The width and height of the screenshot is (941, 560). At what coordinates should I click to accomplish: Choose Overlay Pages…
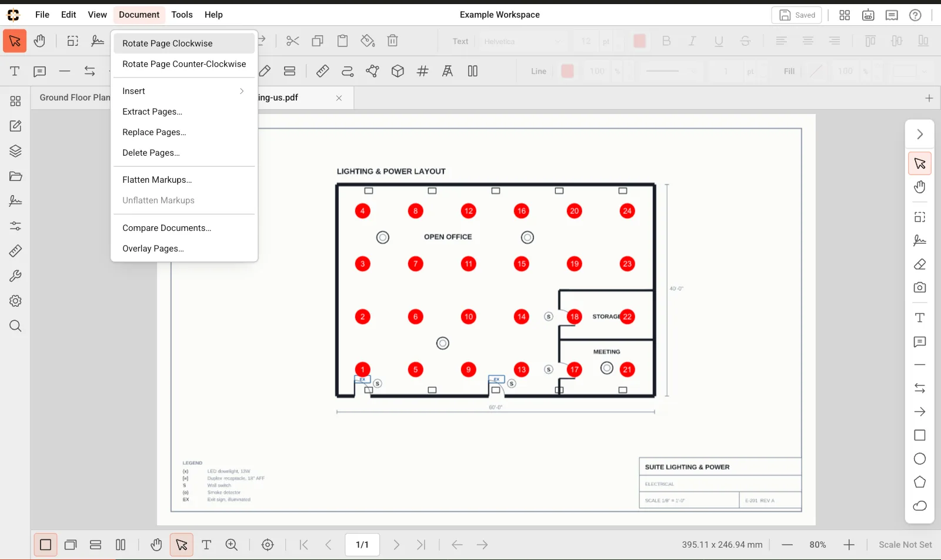click(x=184, y=249)
